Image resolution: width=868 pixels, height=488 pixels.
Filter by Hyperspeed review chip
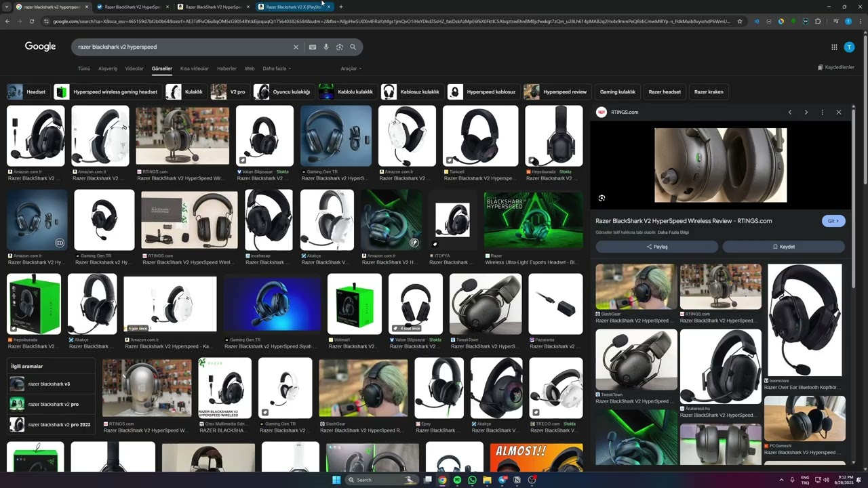(x=557, y=91)
